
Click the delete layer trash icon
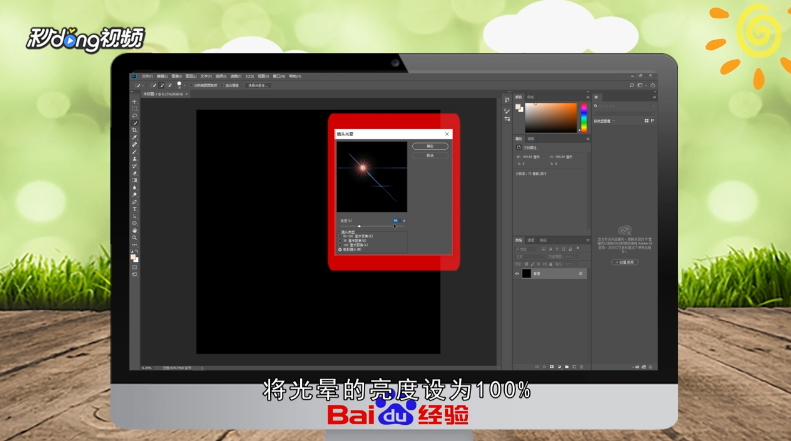point(581,367)
